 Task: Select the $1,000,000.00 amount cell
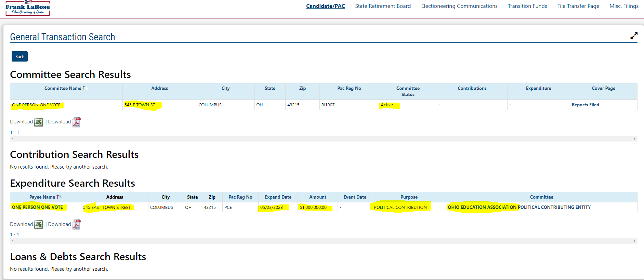318,207
